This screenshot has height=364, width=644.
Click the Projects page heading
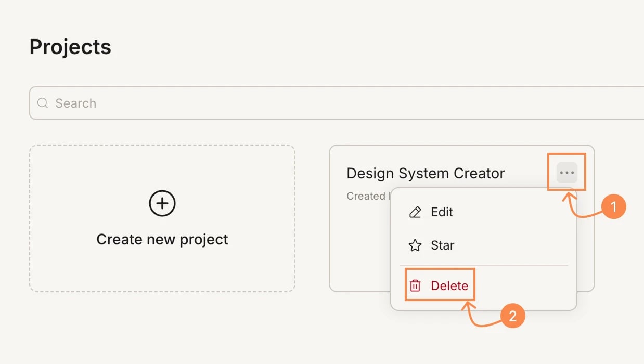[x=70, y=47]
